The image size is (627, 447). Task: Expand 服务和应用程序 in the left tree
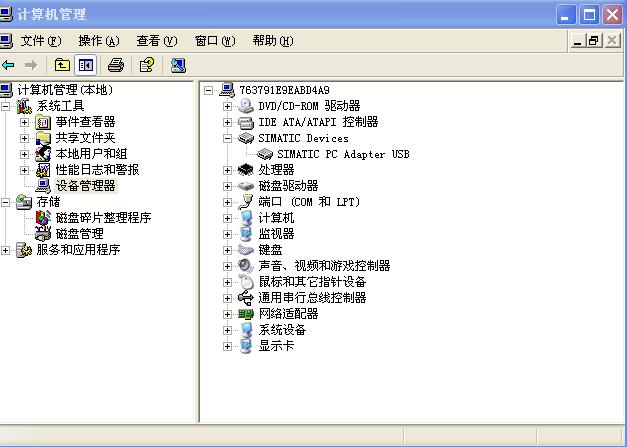[x=7, y=250]
